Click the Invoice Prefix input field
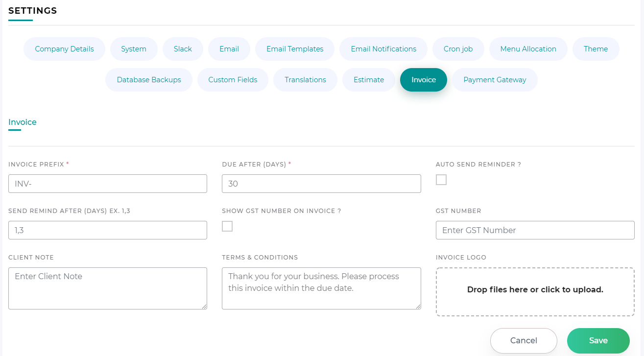 tap(108, 184)
